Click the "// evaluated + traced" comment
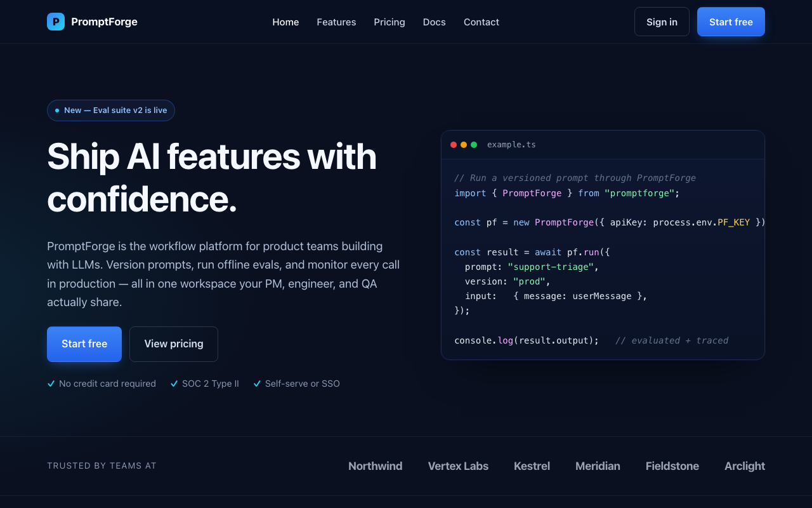 [x=672, y=340]
